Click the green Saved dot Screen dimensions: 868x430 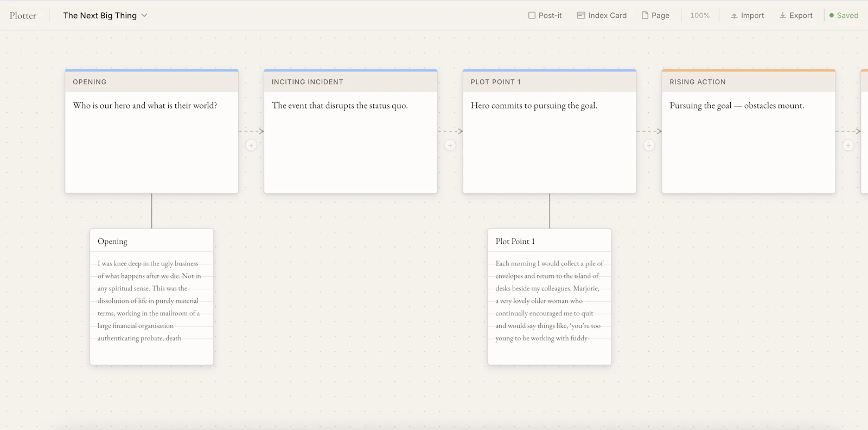tap(832, 15)
